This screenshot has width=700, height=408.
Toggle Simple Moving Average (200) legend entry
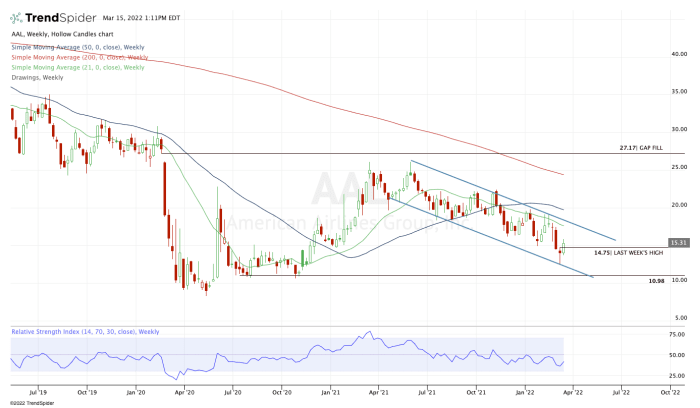point(76,57)
